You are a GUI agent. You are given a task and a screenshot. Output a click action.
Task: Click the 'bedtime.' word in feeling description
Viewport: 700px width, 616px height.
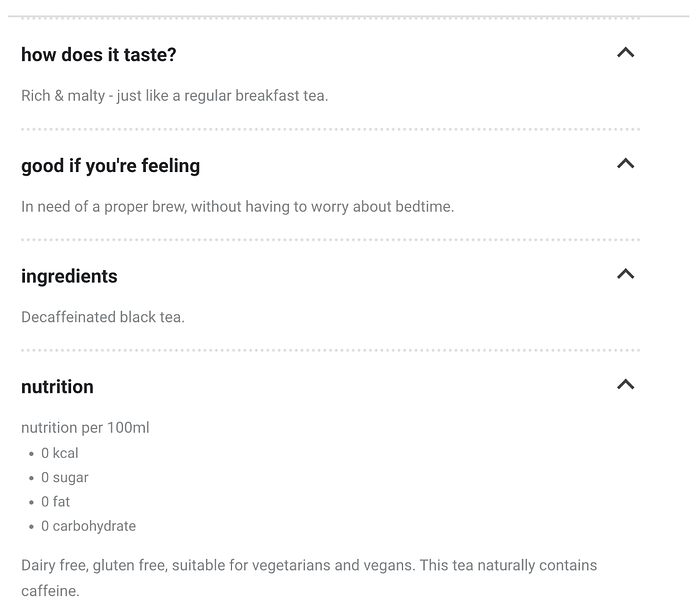pyautogui.click(x=425, y=207)
